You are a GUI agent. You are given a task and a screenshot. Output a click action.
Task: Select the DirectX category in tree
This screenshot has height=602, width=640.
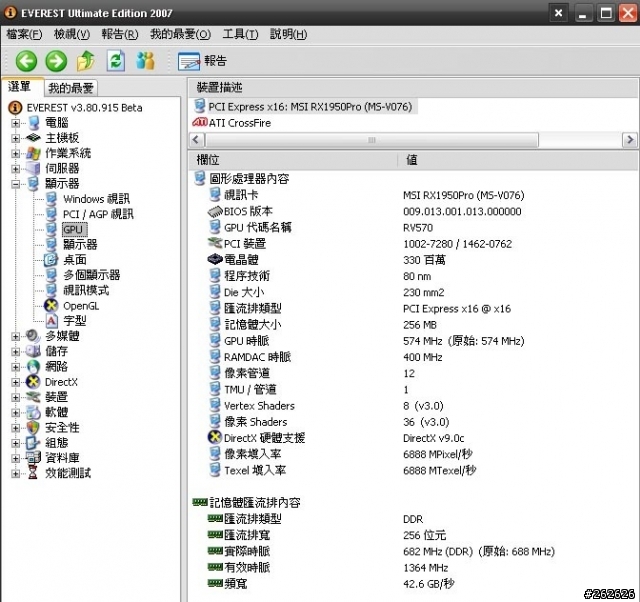point(60,381)
